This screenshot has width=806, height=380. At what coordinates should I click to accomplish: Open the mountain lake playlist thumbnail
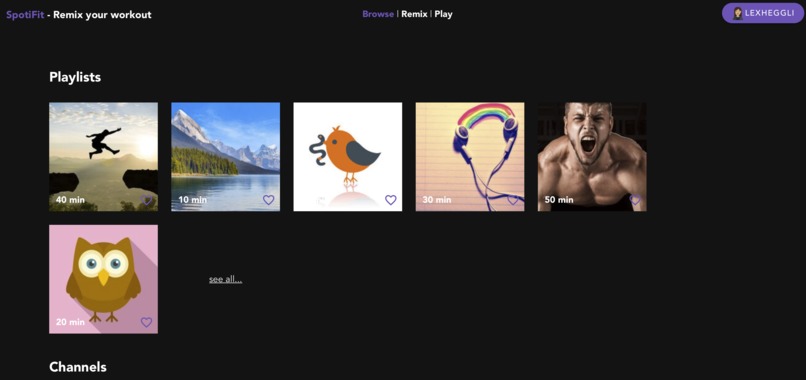click(226, 157)
